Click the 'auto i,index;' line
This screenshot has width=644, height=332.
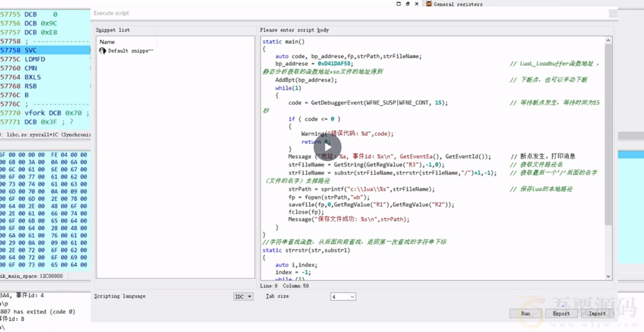(296, 265)
